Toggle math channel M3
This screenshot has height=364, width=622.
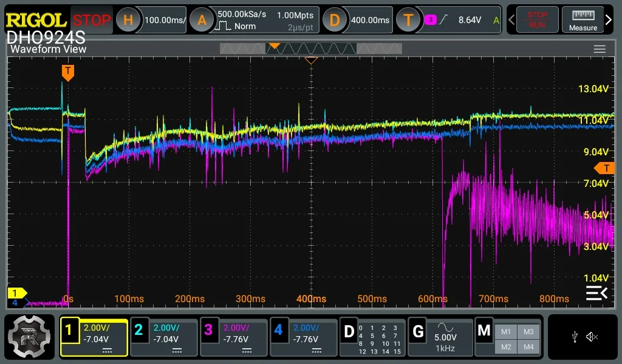pyautogui.click(x=528, y=332)
